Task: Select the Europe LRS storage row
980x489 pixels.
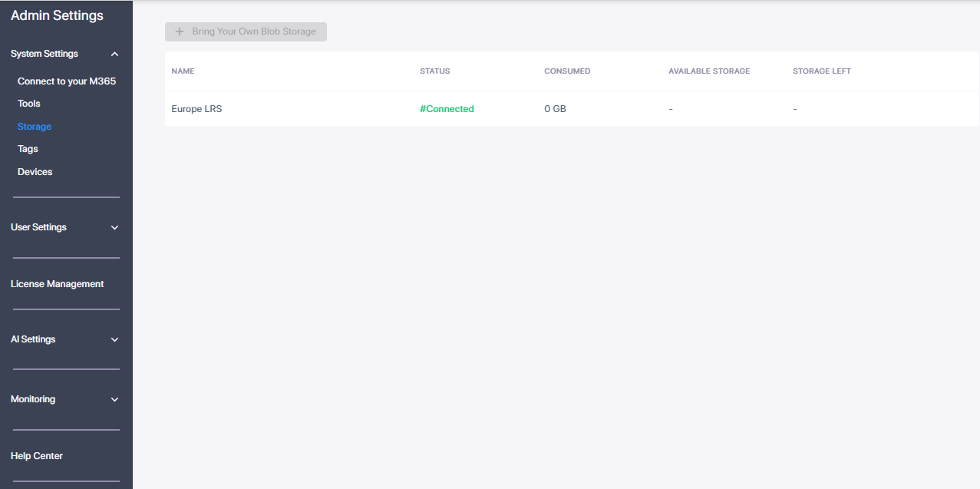Action: 196,109
